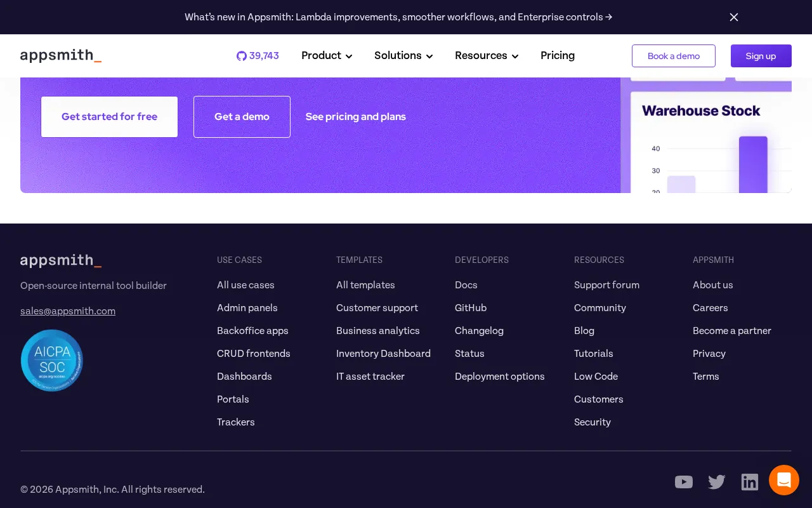
Task: Click Book a demo button
Action: point(674,56)
